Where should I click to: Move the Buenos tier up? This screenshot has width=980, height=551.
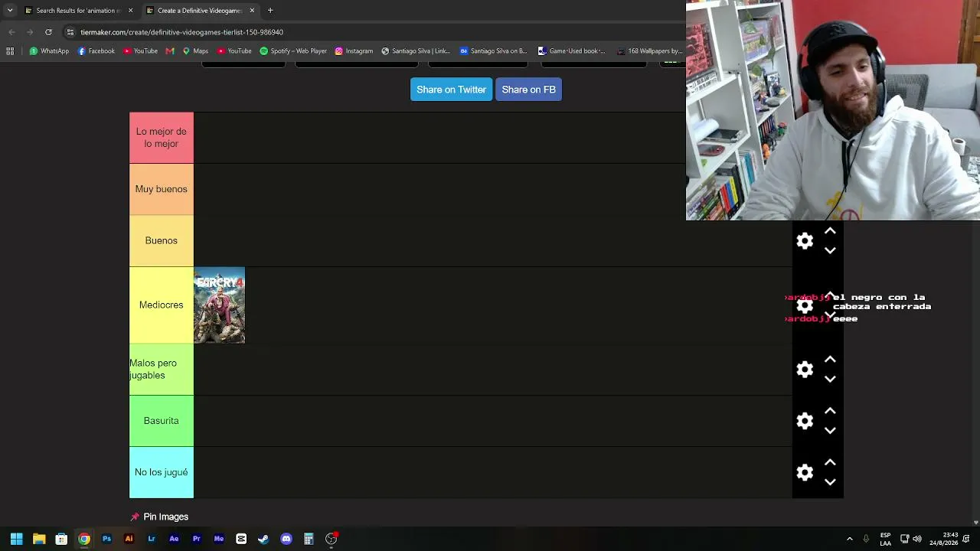(x=830, y=231)
